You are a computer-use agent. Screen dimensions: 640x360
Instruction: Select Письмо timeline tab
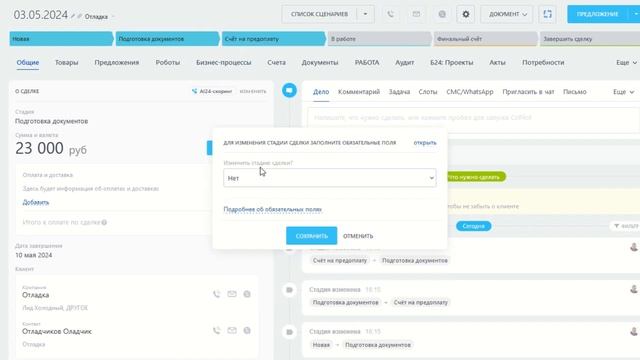click(575, 92)
